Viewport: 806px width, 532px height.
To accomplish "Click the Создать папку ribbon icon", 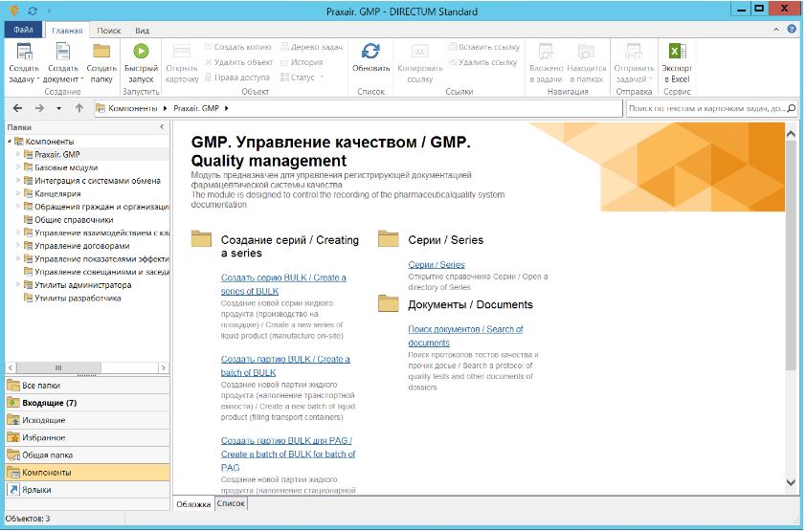I will (101, 51).
